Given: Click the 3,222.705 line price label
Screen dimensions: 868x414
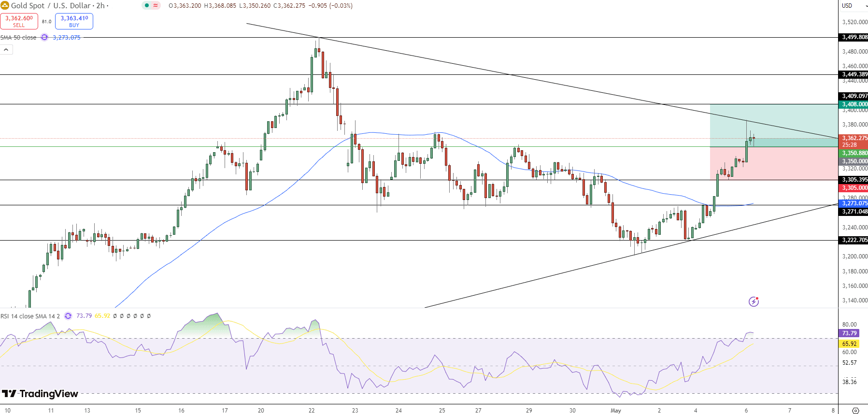Looking at the screenshot, I should [854, 240].
